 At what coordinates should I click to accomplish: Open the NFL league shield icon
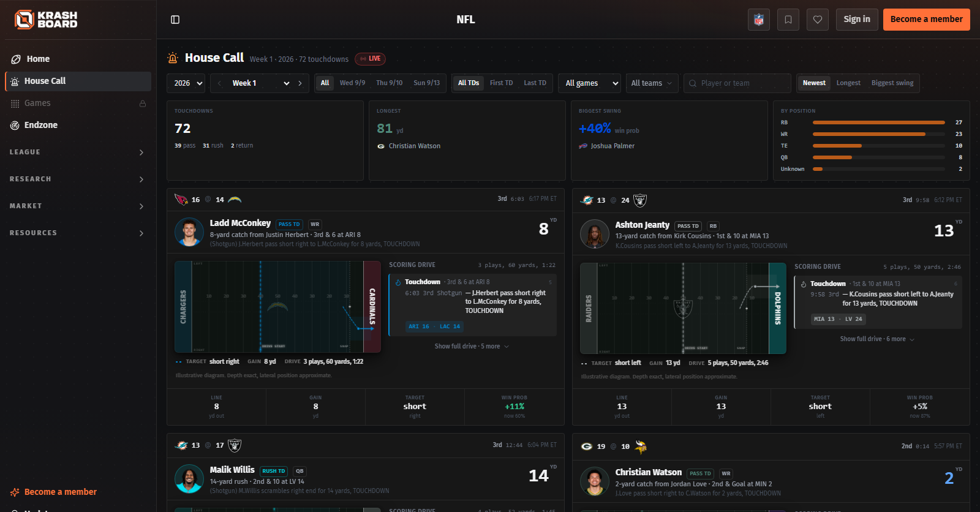click(x=759, y=20)
